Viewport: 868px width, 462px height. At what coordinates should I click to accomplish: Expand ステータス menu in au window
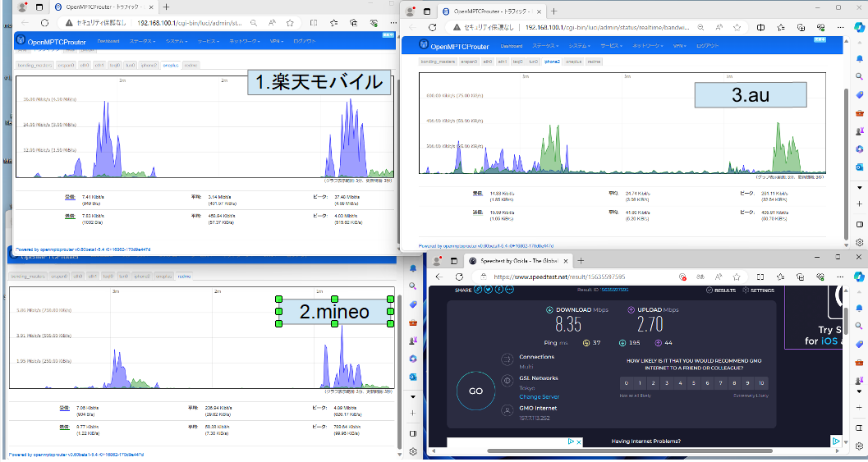point(545,46)
